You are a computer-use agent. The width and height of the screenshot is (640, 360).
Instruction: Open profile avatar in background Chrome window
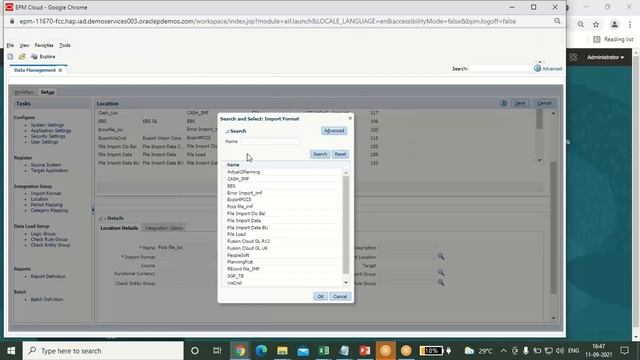(614, 24)
